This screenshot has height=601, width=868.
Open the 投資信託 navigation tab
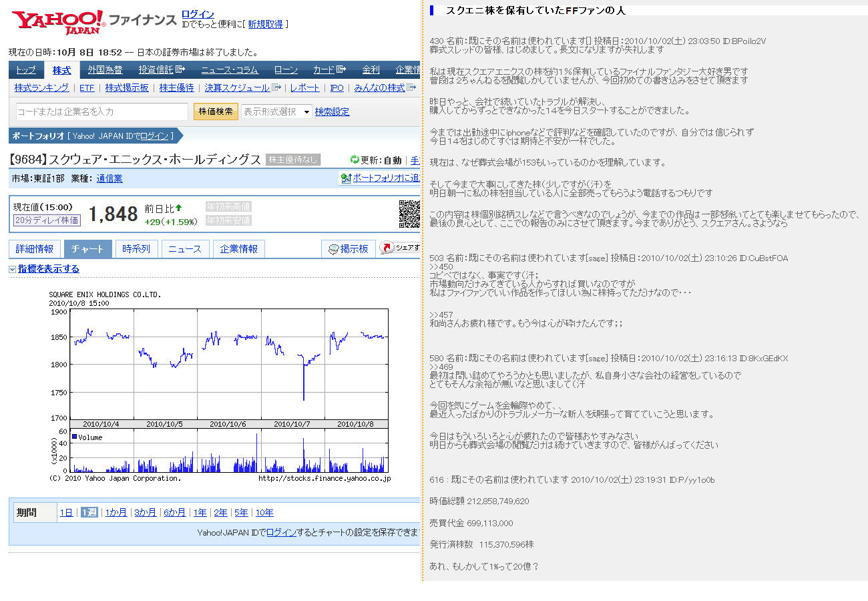click(156, 69)
